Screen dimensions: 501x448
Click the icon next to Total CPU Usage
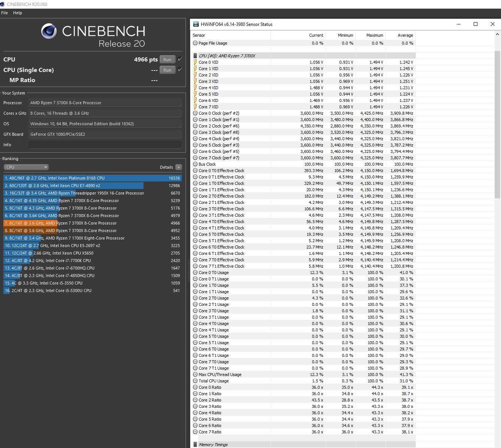pos(195,381)
